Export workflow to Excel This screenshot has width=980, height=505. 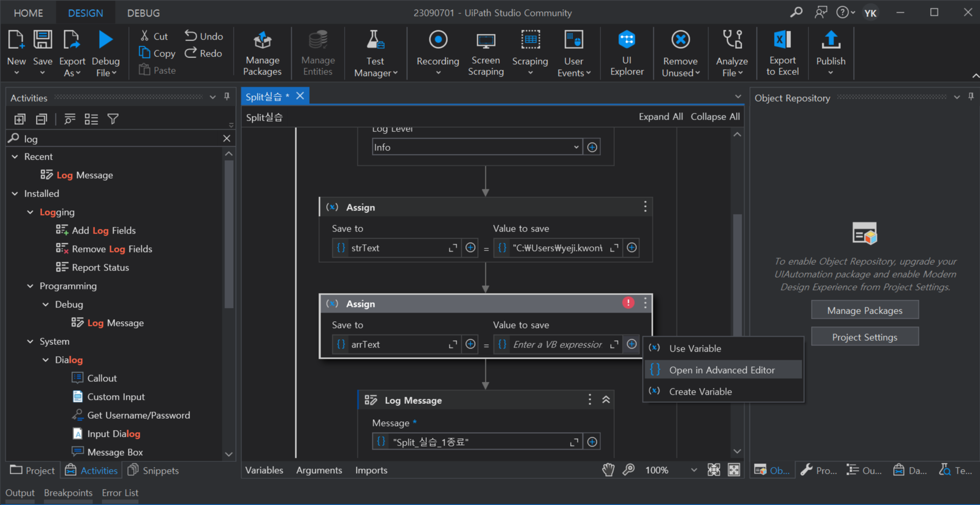tap(782, 52)
